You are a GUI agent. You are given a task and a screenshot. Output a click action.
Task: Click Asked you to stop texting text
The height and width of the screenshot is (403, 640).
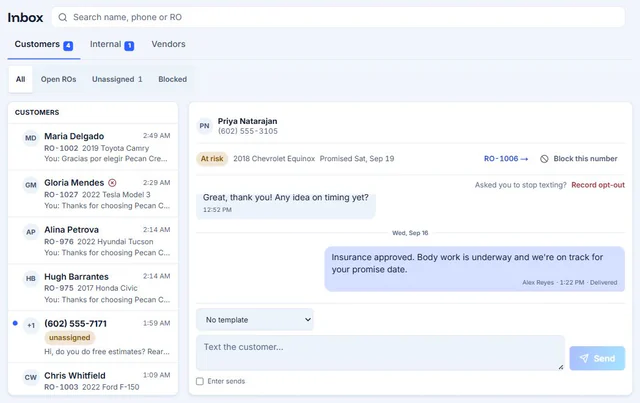click(520, 185)
